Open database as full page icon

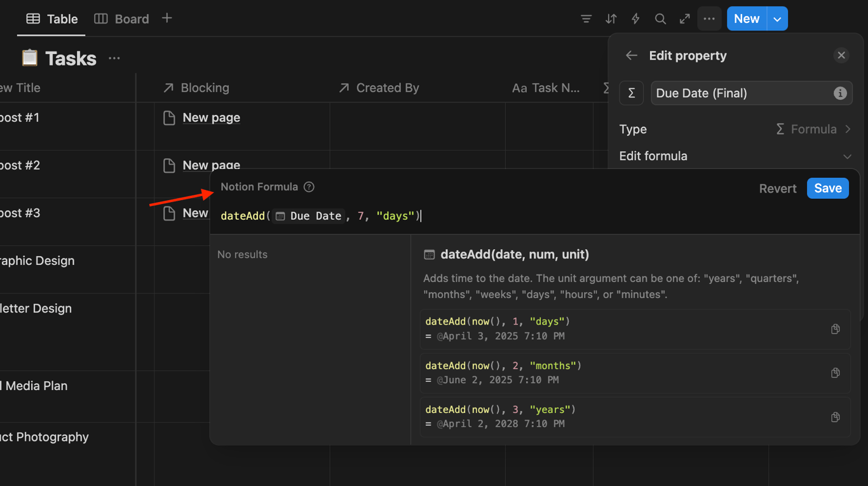tap(684, 19)
